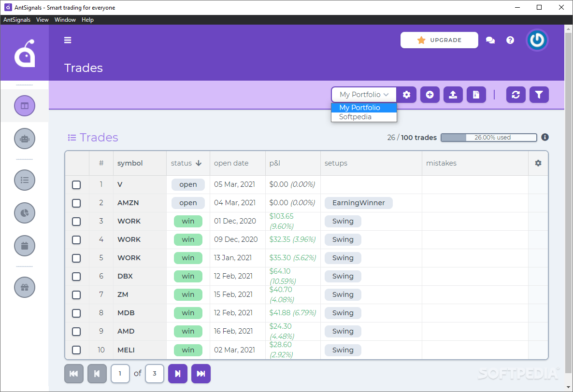Choose My Portfolio from dropdown list

point(364,108)
